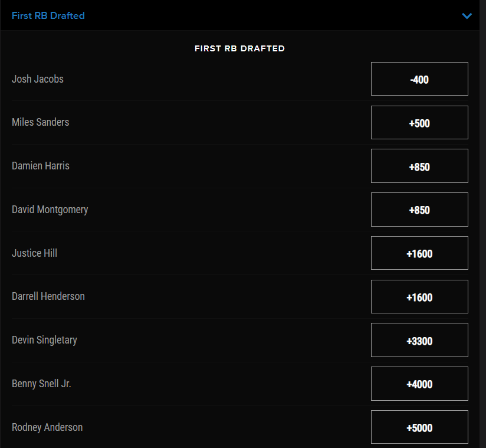This screenshot has height=448, width=486.
Task: Click the David Montgomery player name
Action: coord(50,210)
